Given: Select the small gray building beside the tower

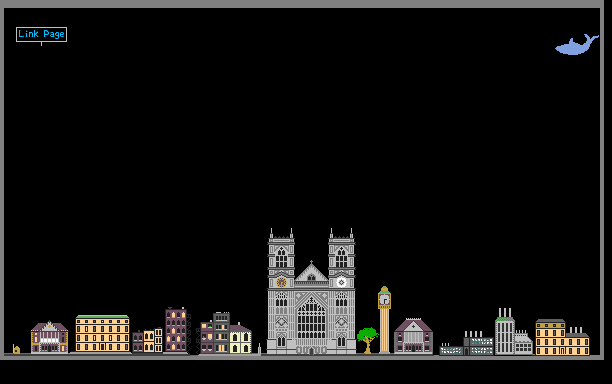Looking at the screenshot, I should click(524, 343).
